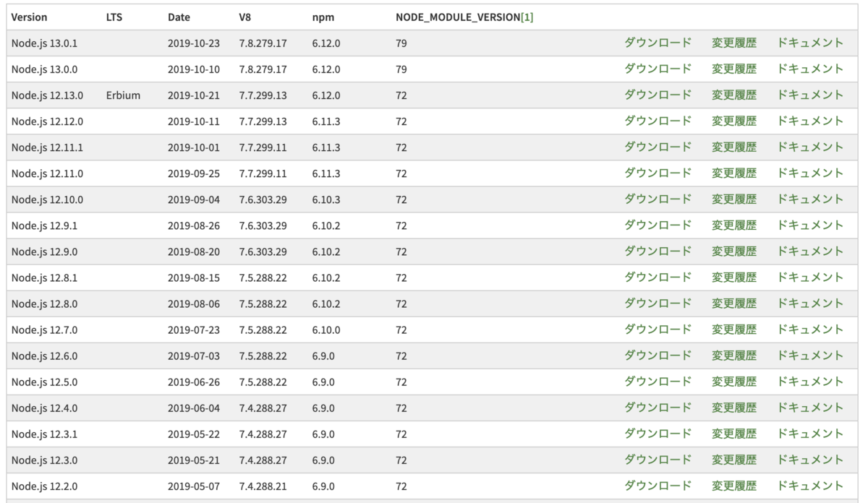This screenshot has width=868, height=503.
Task: Select npm value 6.10.3
Action: pos(326,199)
